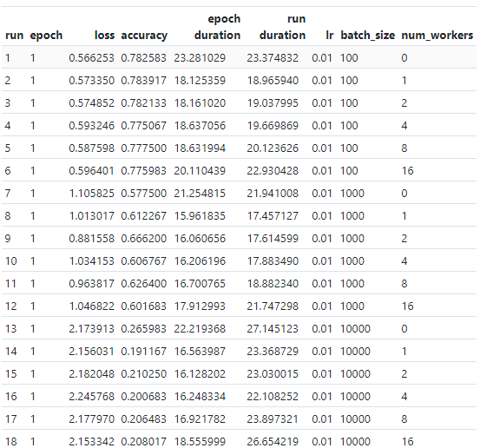
Task: Select loss value 0.881558
Action: pyautogui.click(x=91, y=239)
